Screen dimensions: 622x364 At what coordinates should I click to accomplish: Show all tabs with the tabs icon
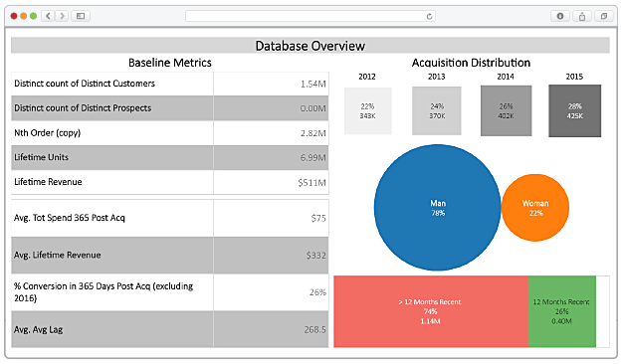point(604,16)
